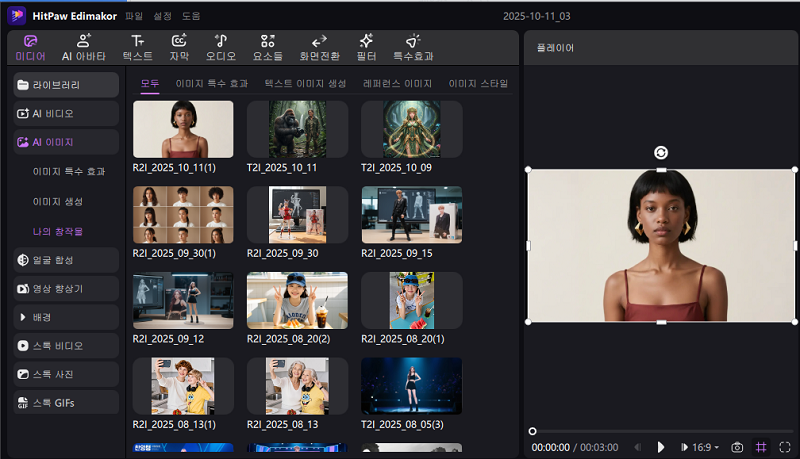Viewport: 800px width, 459px height.
Task: Take a snapshot with the camera icon
Action: 737,447
